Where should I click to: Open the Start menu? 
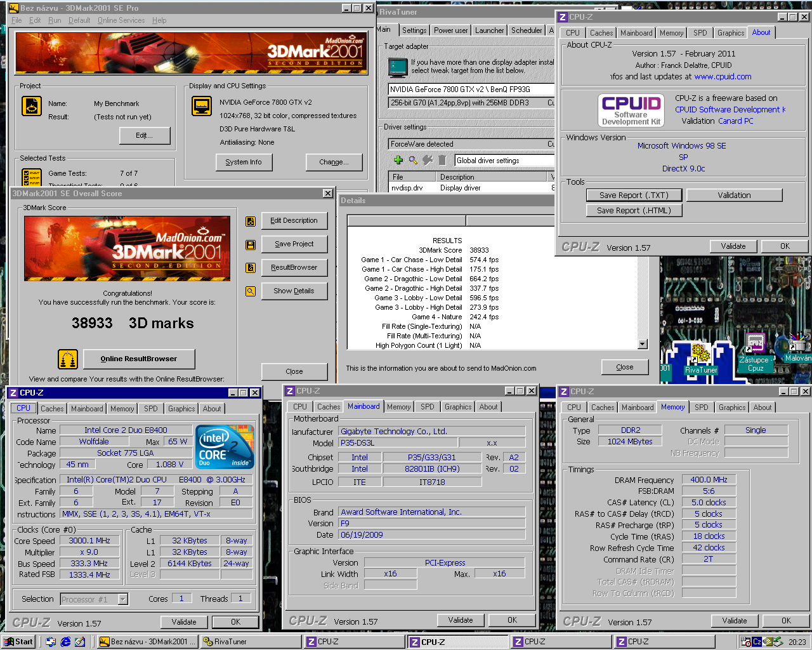point(18,642)
